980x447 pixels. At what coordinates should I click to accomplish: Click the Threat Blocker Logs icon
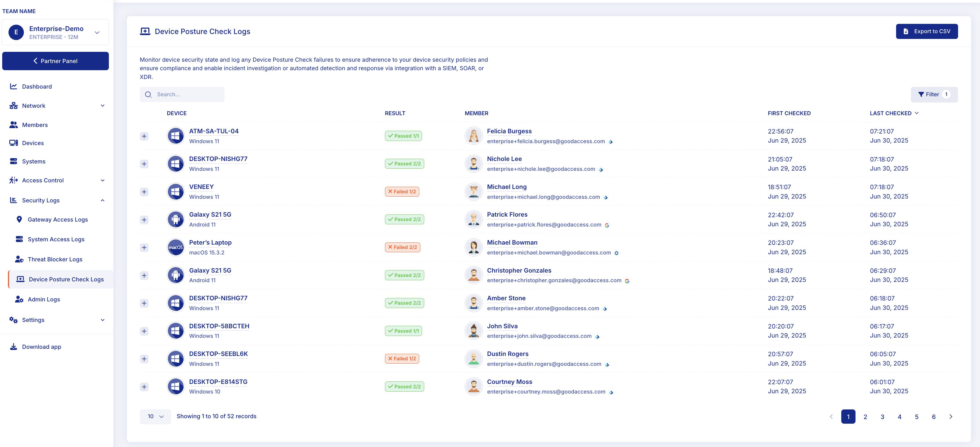tap(19, 259)
